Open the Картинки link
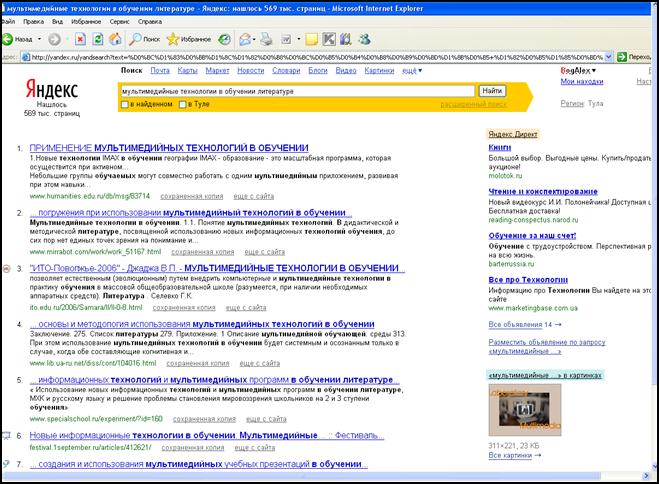 tap(379, 71)
